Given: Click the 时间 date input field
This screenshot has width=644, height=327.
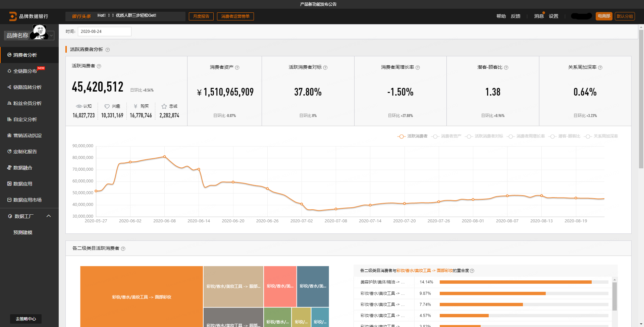Looking at the screenshot, I should pos(104,32).
